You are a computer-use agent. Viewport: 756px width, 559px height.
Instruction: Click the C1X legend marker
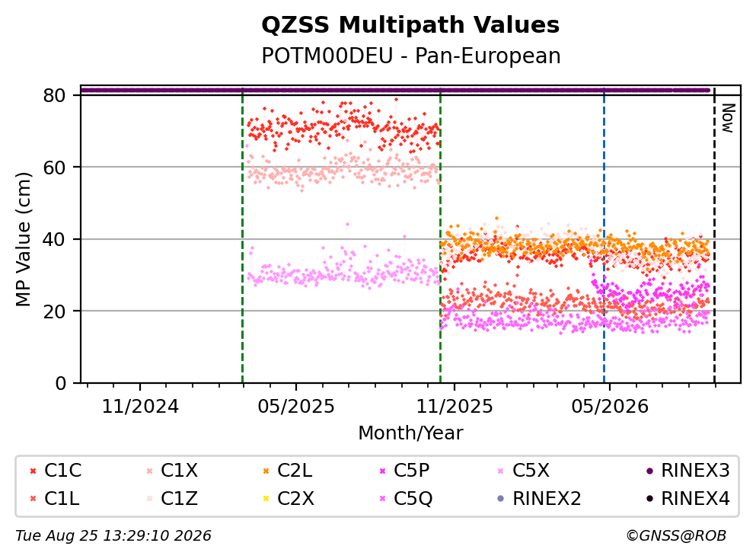pos(149,471)
